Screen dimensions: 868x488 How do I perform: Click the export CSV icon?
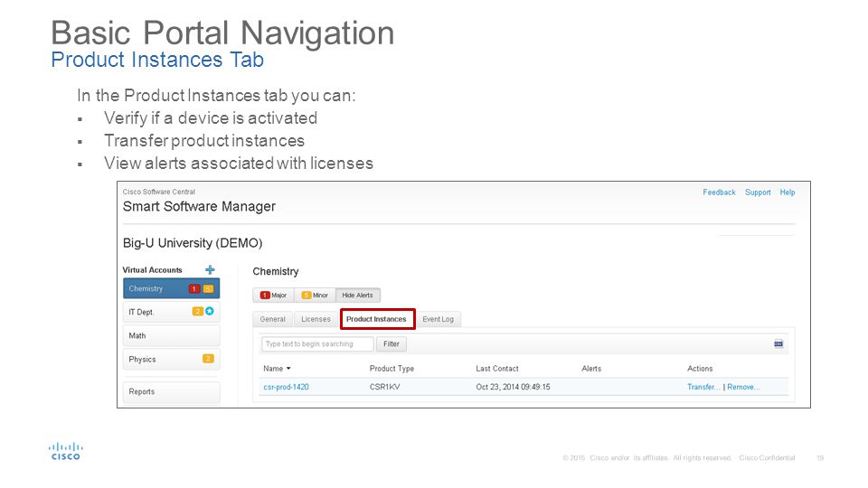click(x=778, y=343)
